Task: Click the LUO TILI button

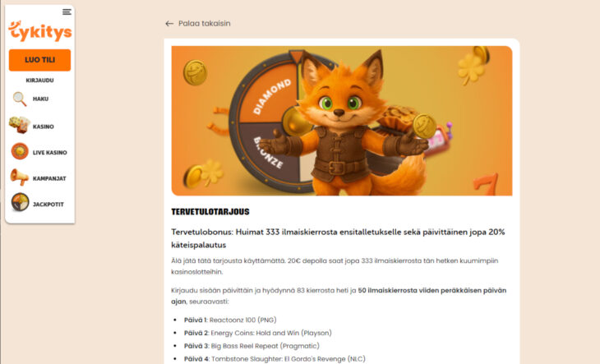Action: (39, 60)
